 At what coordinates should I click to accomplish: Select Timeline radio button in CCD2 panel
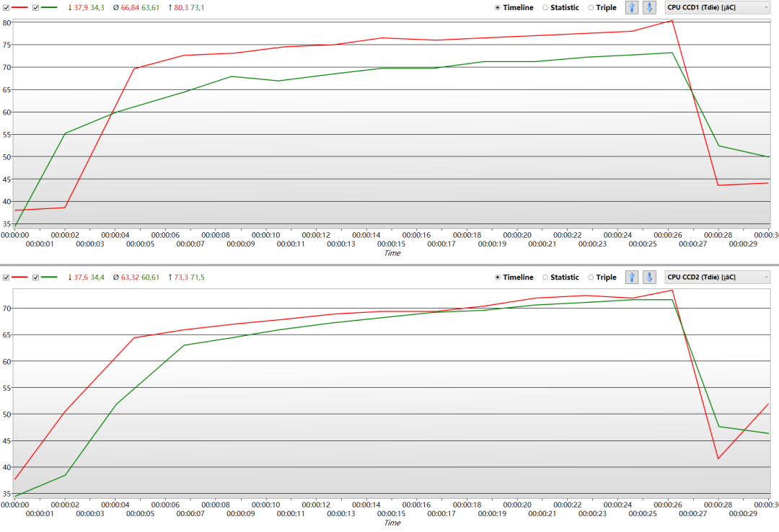(498, 277)
